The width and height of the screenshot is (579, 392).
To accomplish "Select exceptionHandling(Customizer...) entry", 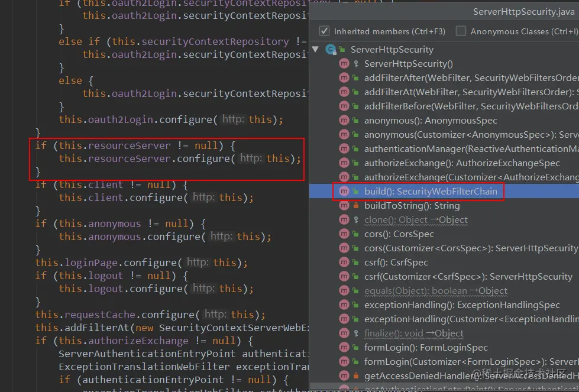I will (x=471, y=319).
